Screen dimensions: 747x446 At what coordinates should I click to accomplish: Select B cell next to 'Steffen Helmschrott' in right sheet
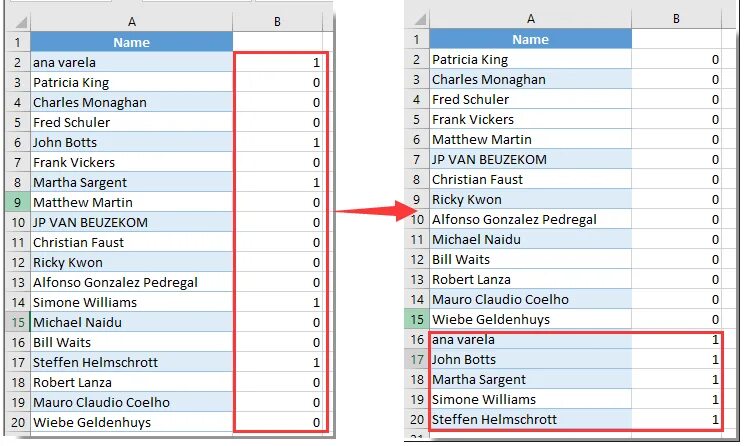pyautogui.click(x=676, y=419)
